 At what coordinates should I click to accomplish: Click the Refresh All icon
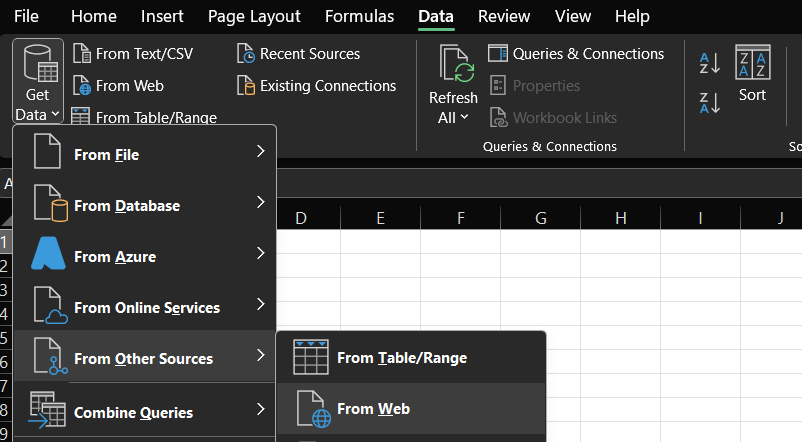pos(454,67)
